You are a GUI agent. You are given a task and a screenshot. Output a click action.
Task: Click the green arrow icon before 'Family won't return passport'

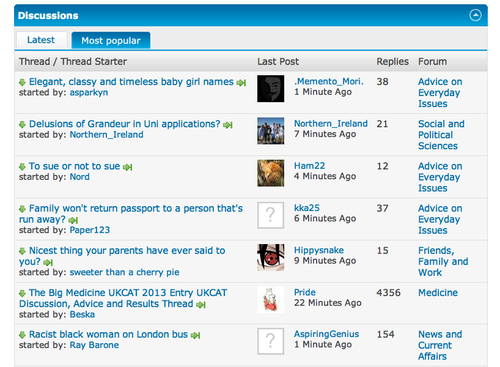(x=22, y=209)
